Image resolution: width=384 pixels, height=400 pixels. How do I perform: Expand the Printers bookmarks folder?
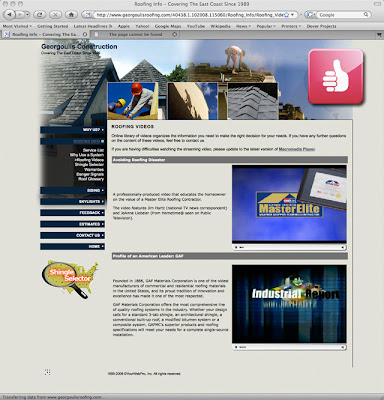(x=291, y=26)
